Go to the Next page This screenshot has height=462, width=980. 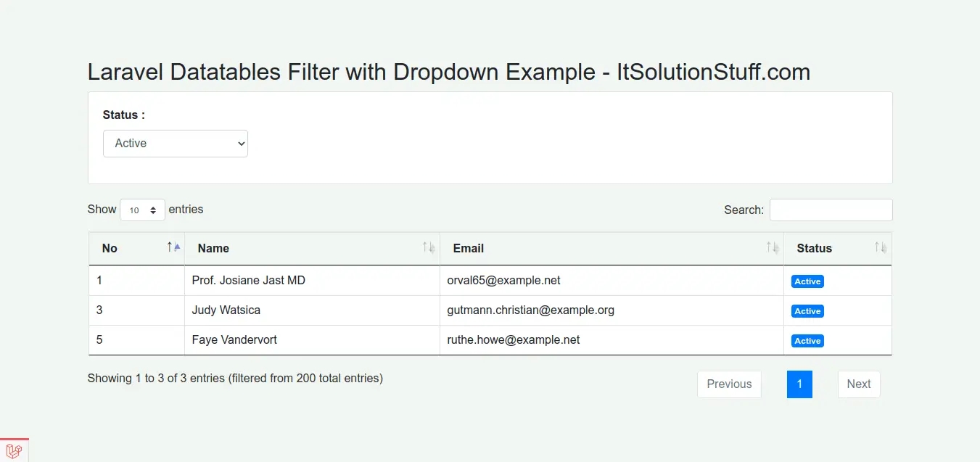pos(859,384)
